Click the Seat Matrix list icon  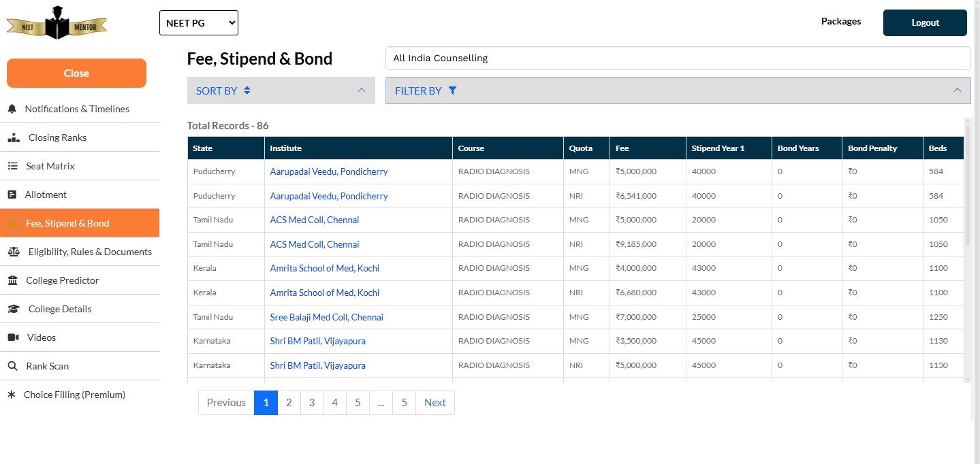point(12,166)
